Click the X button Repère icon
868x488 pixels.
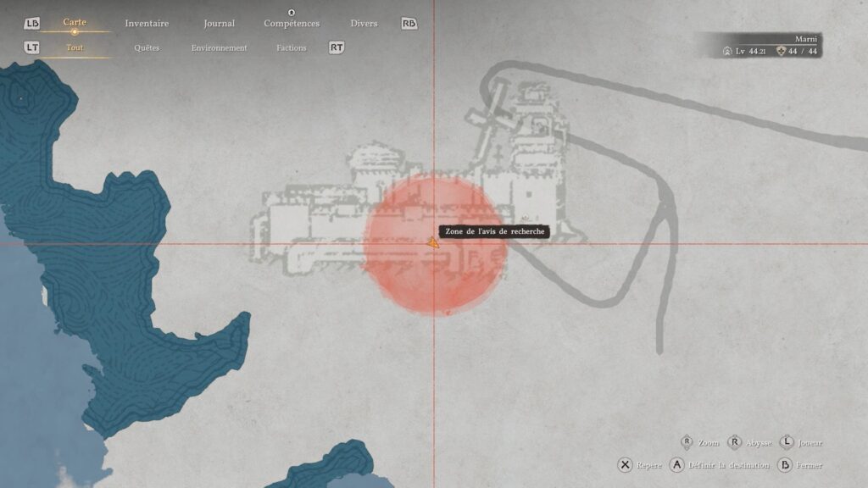pyautogui.click(x=626, y=465)
